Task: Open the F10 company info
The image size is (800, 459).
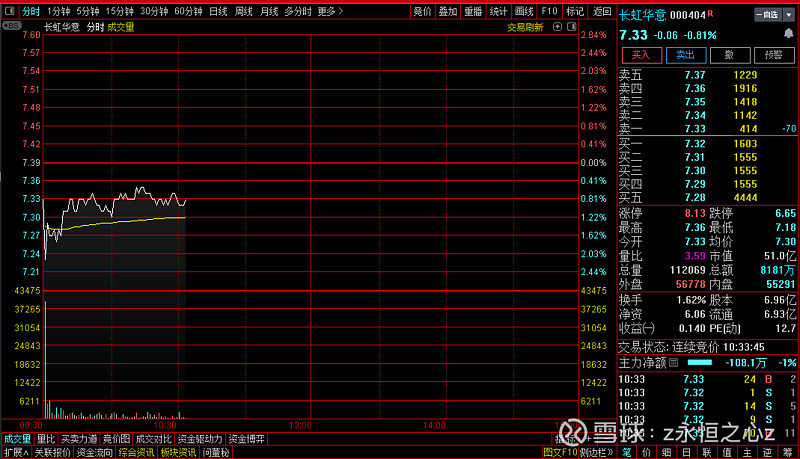Action: click(x=549, y=11)
